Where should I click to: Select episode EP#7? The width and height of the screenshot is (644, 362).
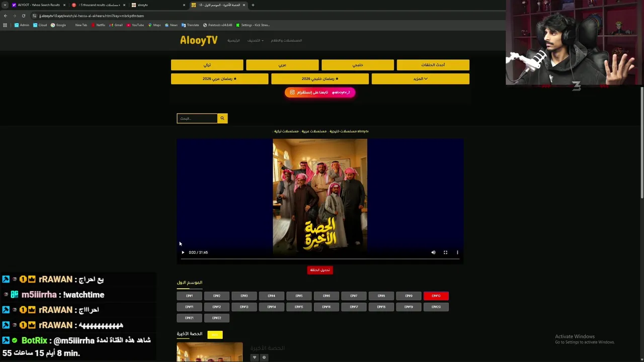pyautogui.click(x=354, y=296)
